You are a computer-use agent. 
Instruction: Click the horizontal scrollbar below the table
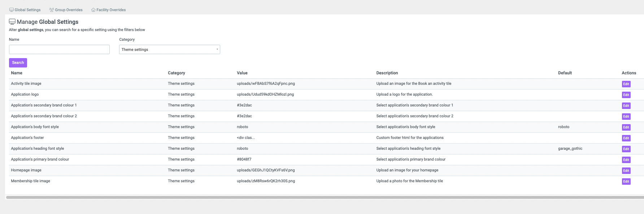pyautogui.click(x=325, y=197)
